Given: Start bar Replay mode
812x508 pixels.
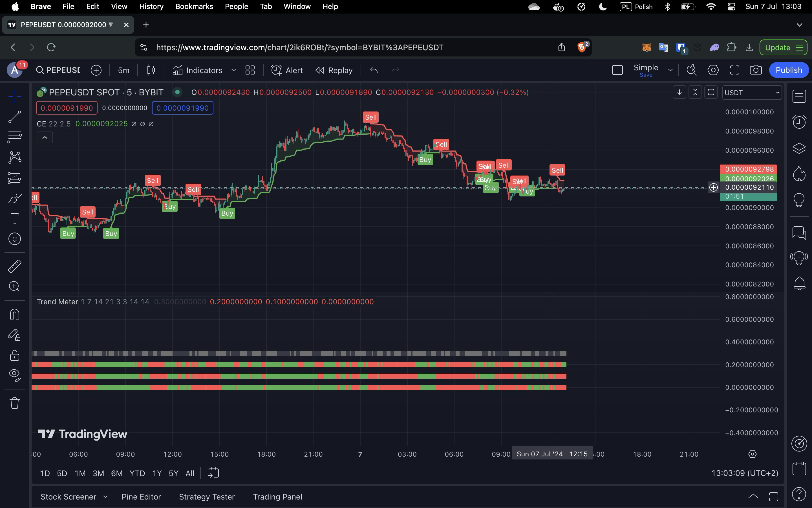Looking at the screenshot, I should click(x=334, y=70).
